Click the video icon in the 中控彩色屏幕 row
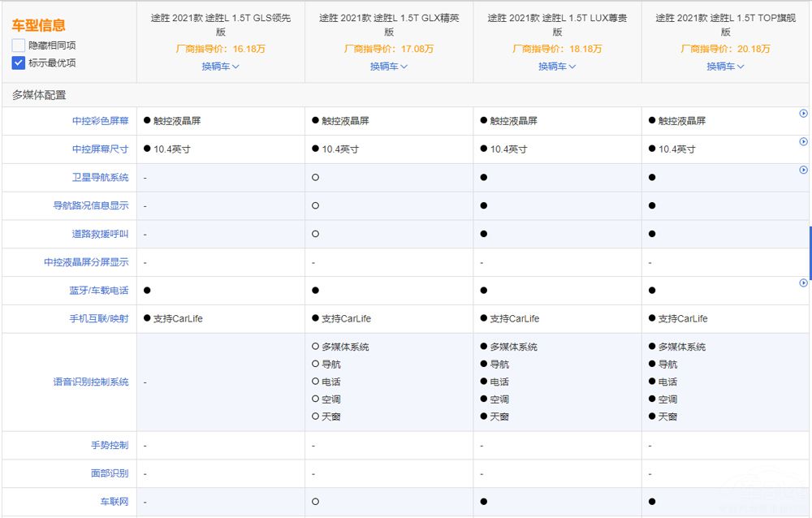Image resolution: width=812 pixels, height=518 pixels. (803, 114)
